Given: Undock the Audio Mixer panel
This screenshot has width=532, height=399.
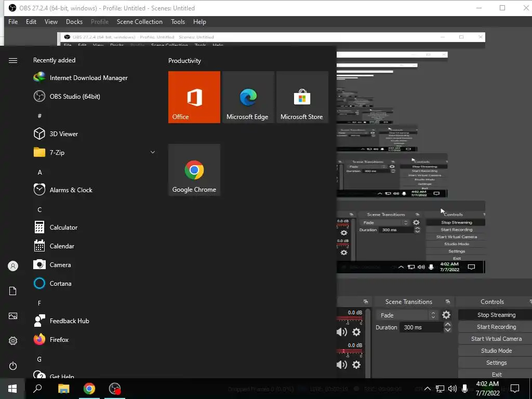Looking at the screenshot, I should (x=365, y=302).
